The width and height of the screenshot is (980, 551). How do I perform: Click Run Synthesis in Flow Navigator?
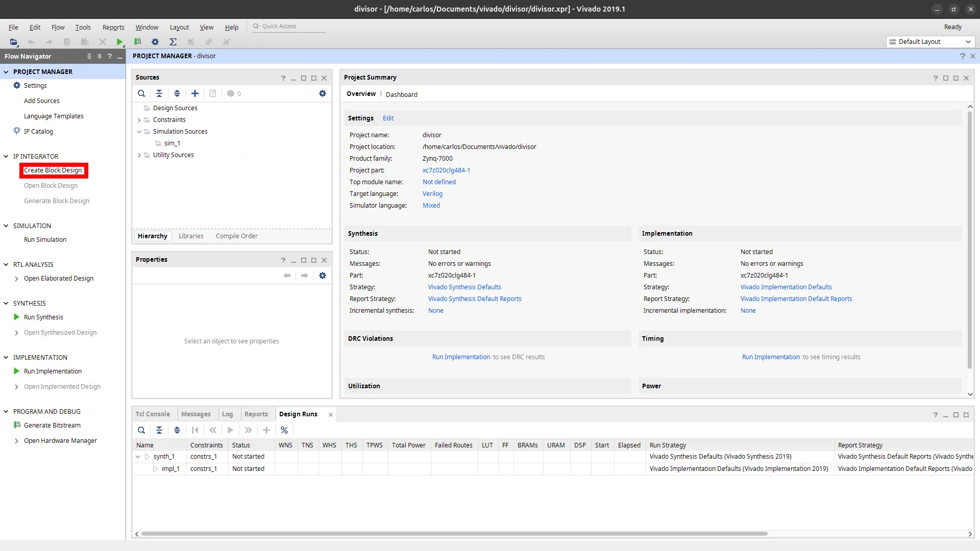pos(43,317)
